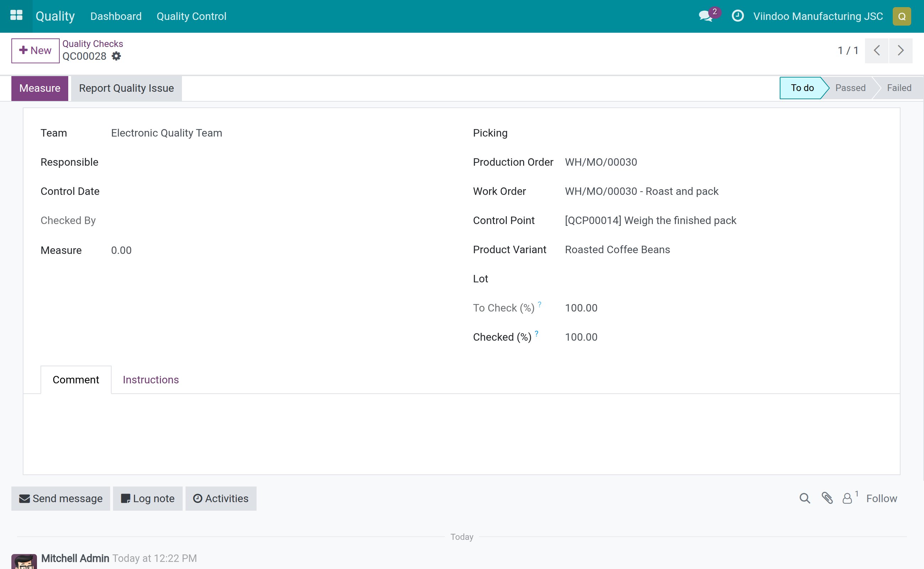Screen dimensions: 924x569
Task: Open the Log note composer
Action: [147, 498]
